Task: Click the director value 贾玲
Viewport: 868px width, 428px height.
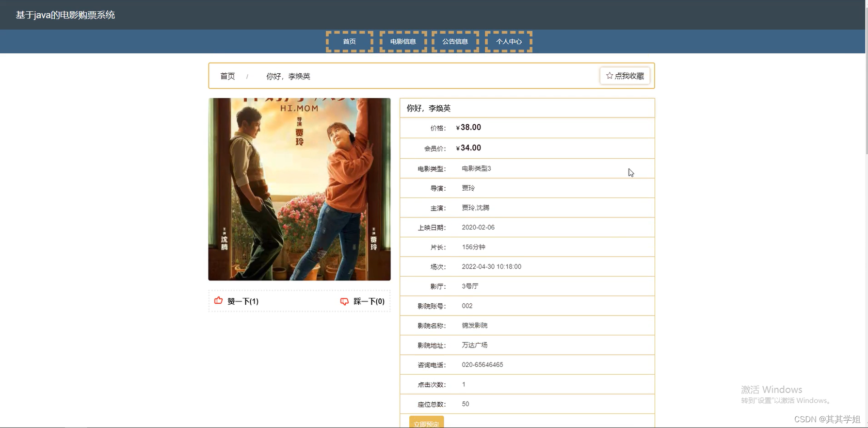Action: [x=468, y=188]
